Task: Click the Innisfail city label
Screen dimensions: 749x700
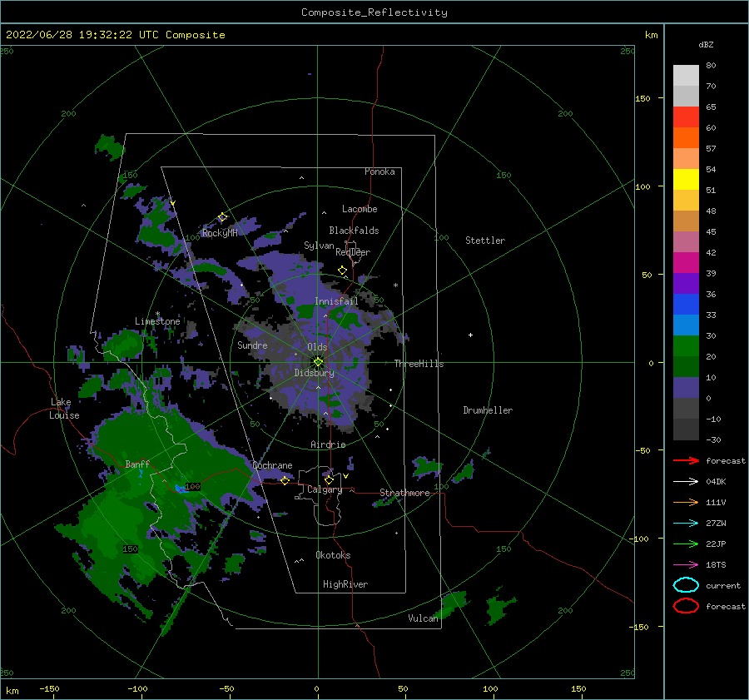Action: tap(336, 301)
